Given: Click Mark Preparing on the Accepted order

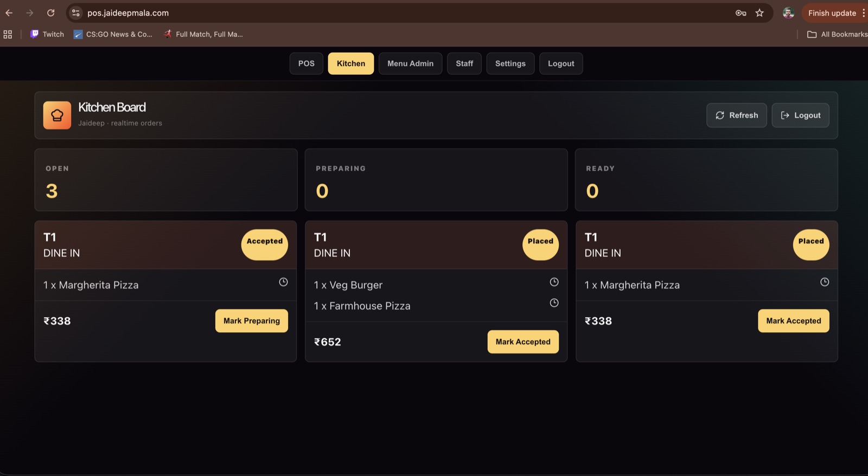Looking at the screenshot, I should pos(252,321).
